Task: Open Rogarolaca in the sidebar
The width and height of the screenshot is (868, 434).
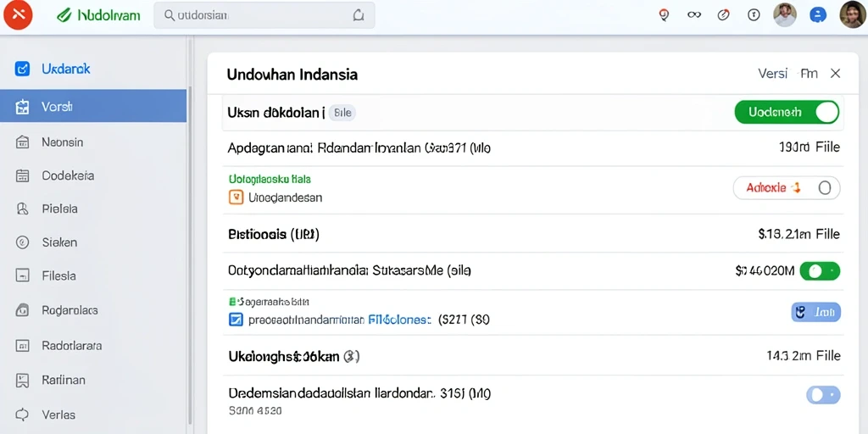Action: click(x=70, y=310)
